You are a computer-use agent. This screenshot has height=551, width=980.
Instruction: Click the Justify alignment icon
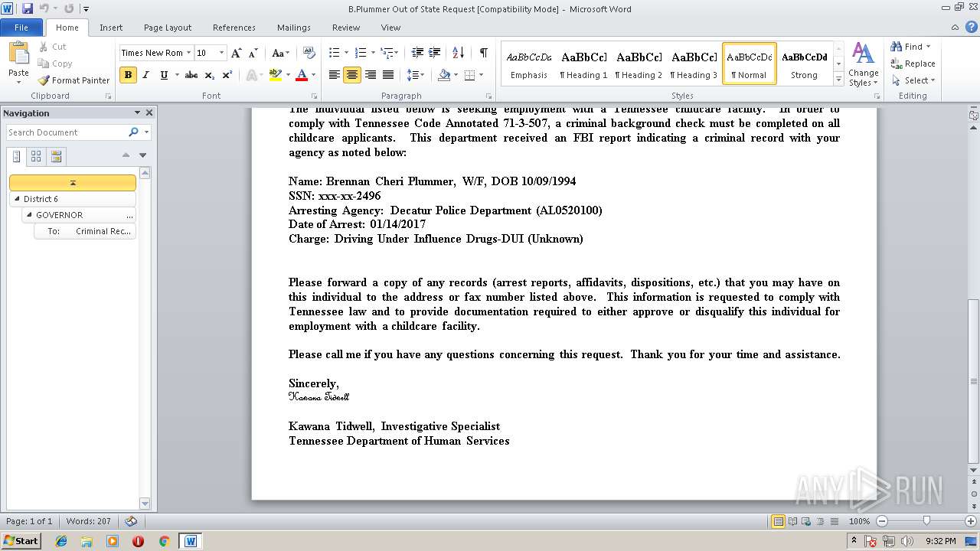pos(388,75)
